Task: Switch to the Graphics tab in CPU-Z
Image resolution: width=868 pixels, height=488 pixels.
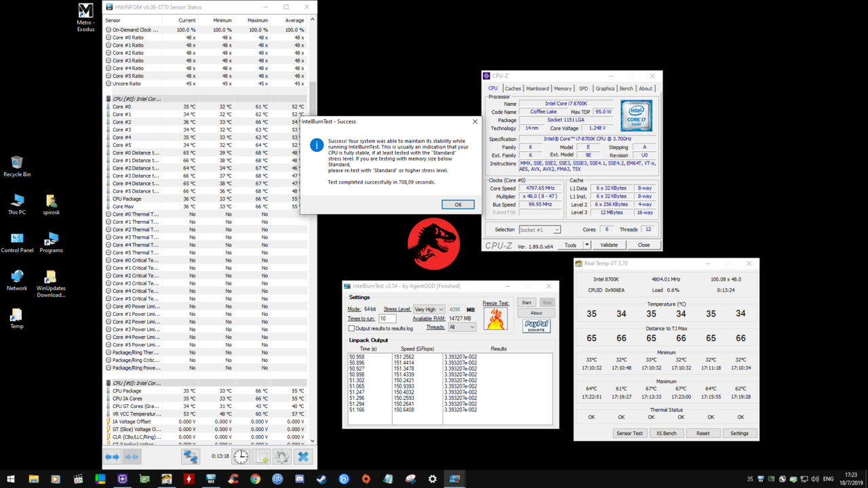Action: (605, 88)
